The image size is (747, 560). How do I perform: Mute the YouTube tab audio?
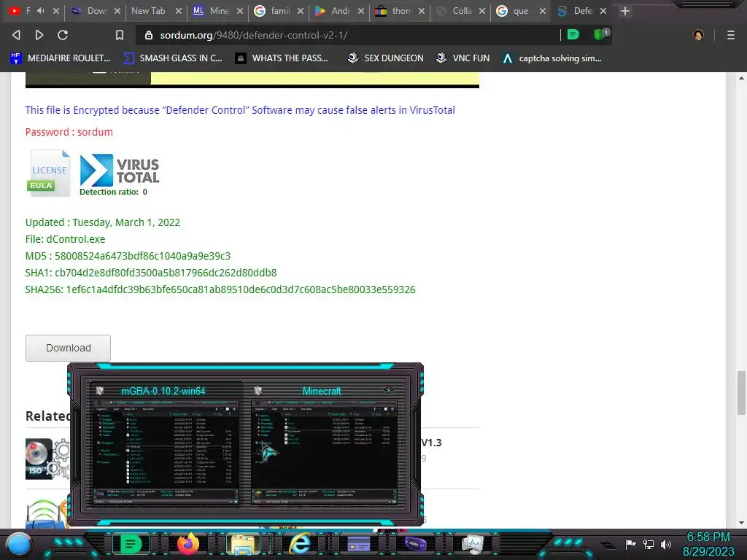(x=40, y=10)
